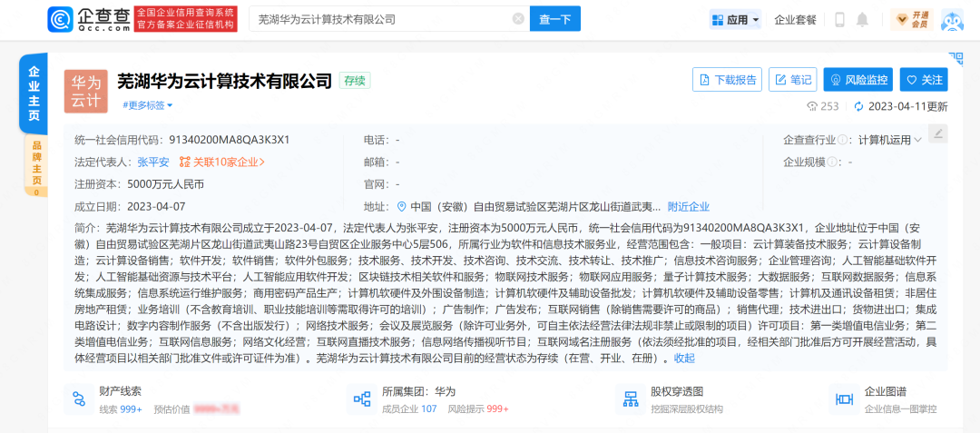
Task: Collapse the company description with 收起
Action: coord(684,358)
